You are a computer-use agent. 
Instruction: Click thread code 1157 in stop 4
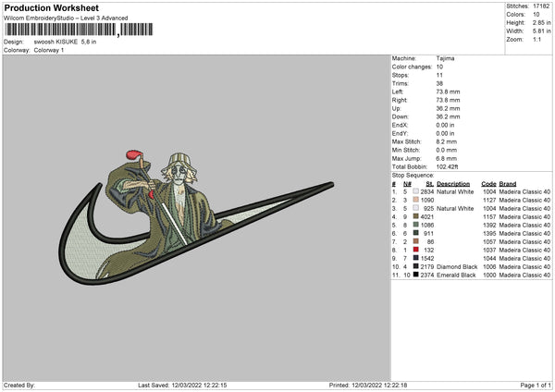489,217
